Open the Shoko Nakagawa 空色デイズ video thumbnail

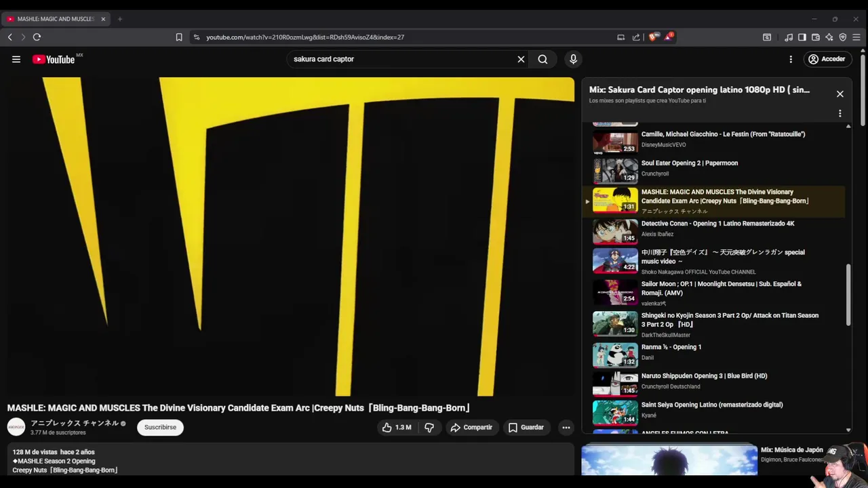coord(615,261)
